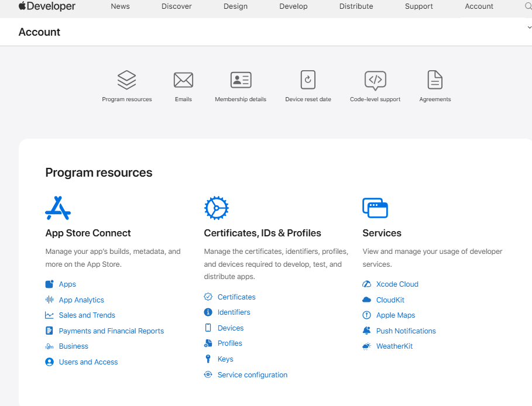Open the Support page
Image resolution: width=532 pixels, height=406 pixels.
pos(418,6)
